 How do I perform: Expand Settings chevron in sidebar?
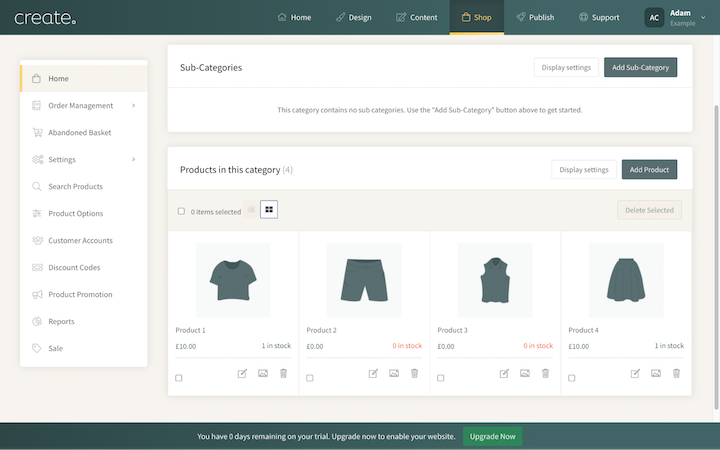tap(134, 159)
